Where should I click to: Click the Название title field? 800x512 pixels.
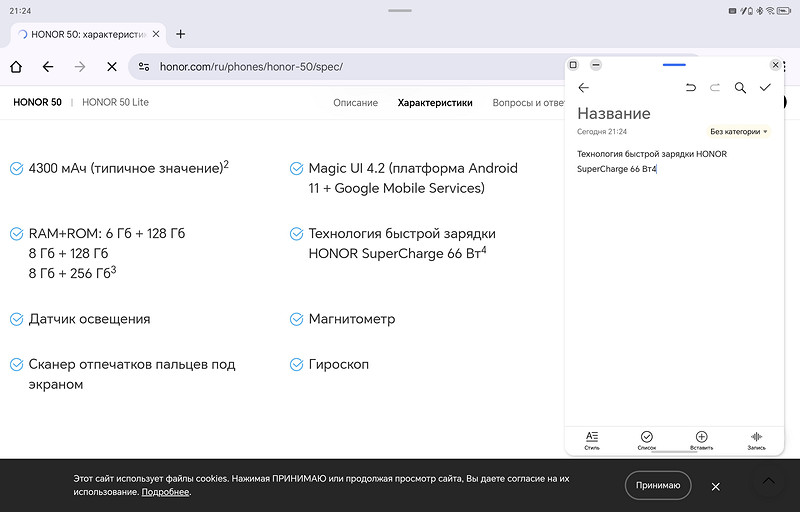[614, 113]
